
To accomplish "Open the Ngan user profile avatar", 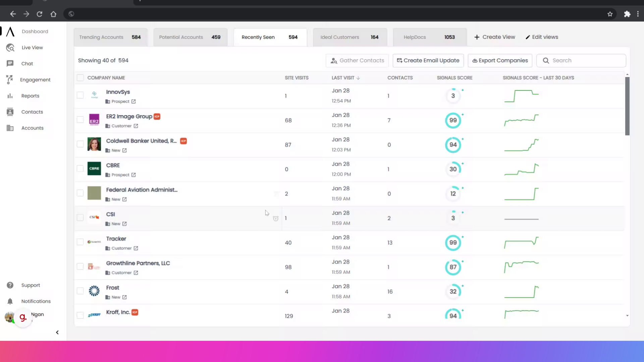I will pos(9,317).
